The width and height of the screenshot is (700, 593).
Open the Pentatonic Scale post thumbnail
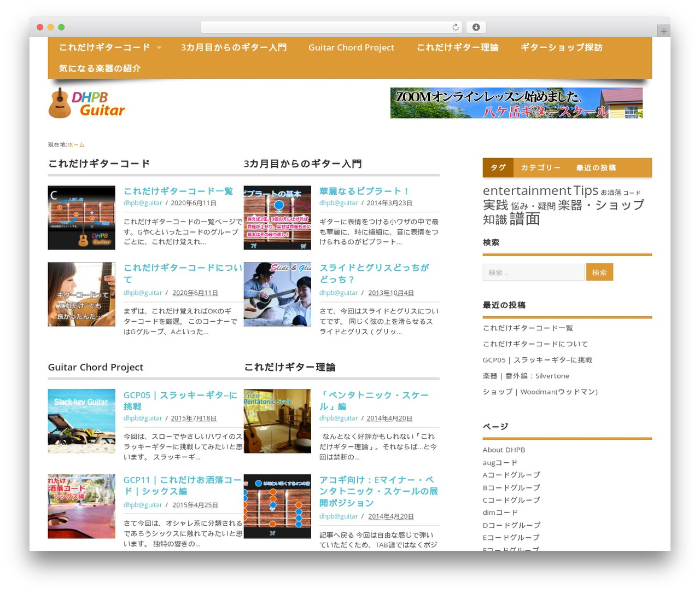[x=277, y=421]
